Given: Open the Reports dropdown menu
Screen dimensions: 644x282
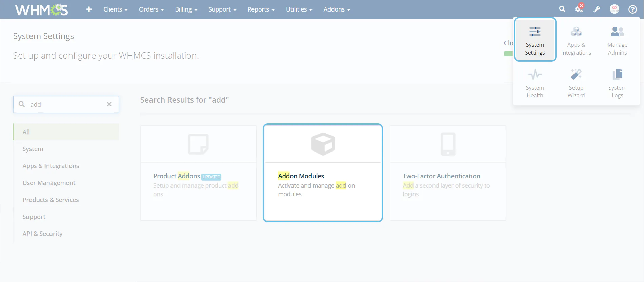Looking at the screenshot, I should tap(261, 9).
